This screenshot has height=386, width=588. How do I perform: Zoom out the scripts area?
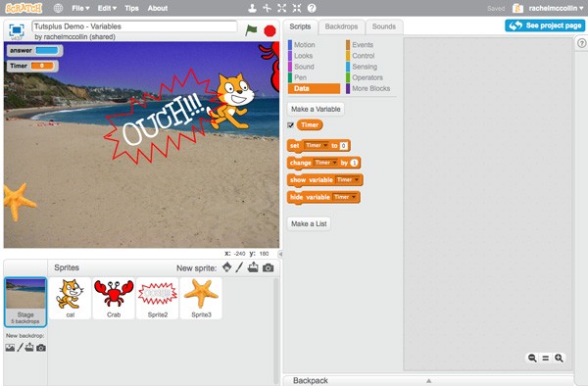532,358
